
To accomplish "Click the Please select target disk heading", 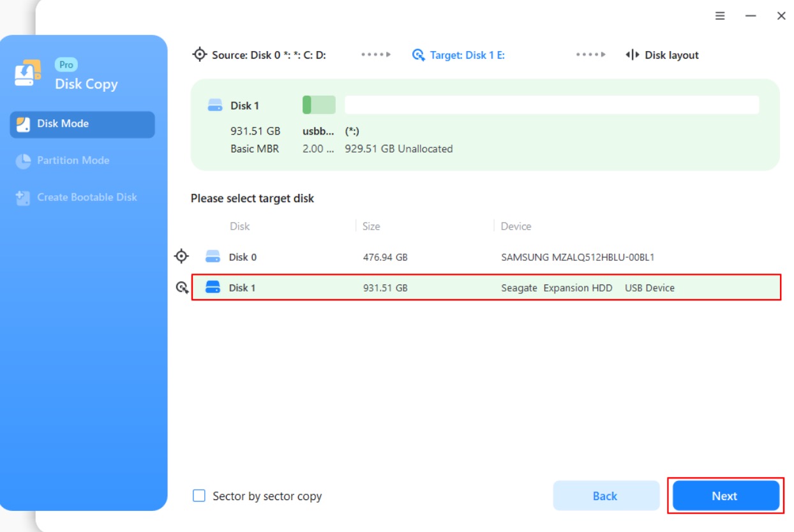I will pyautogui.click(x=253, y=198).
